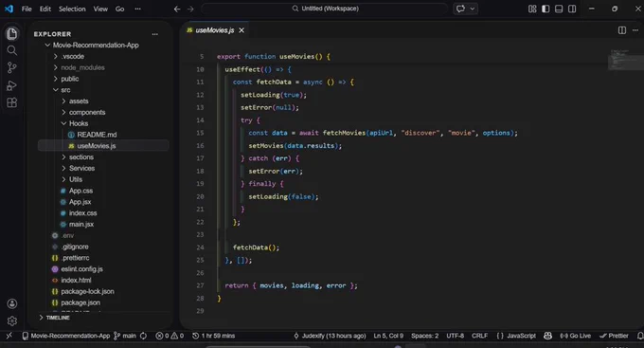Screen dimensions: 644x348
Task: Open the Copilot dropdown arrow
Action: click(473, 9)
